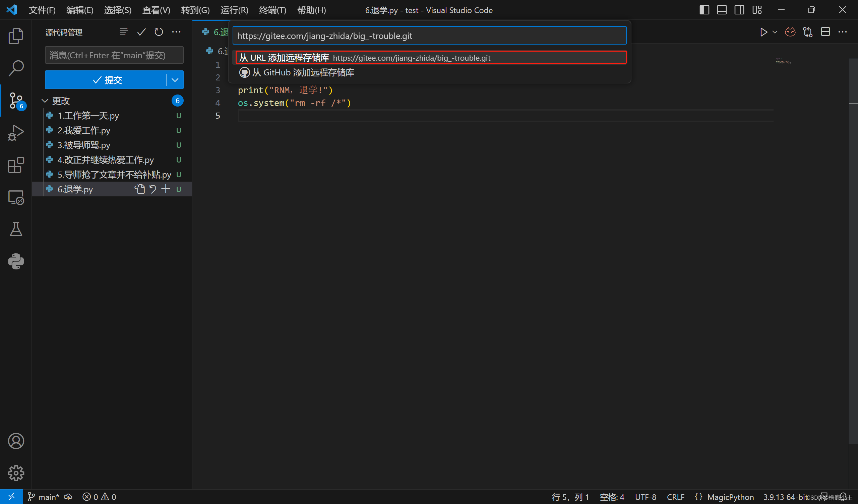
Task: Collapse the 更改 changes group
Action: coord(45,101)
